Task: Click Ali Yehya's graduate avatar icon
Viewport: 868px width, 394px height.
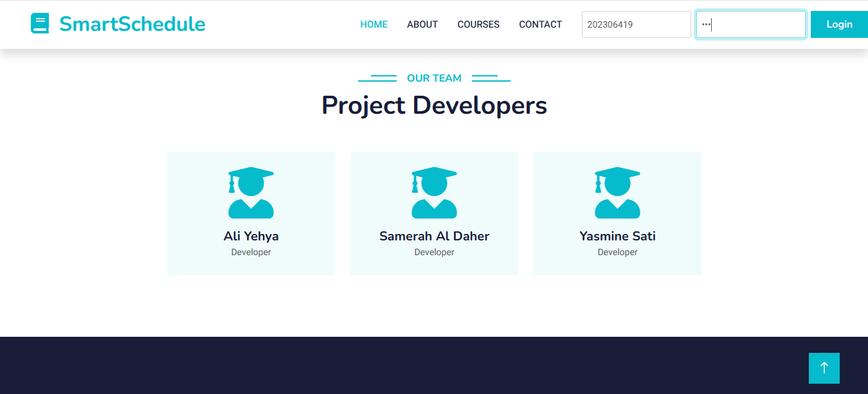Action: coord(251,193)
